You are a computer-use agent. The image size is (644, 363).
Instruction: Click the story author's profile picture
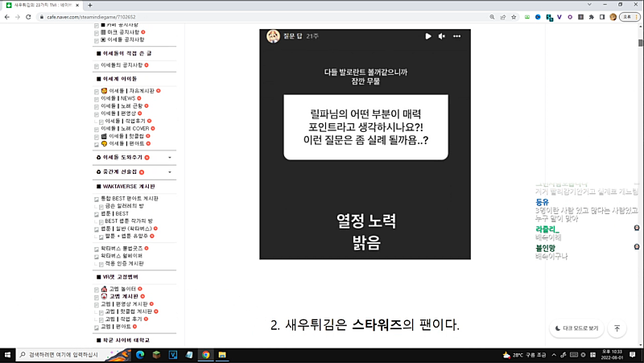pos(273,36)
